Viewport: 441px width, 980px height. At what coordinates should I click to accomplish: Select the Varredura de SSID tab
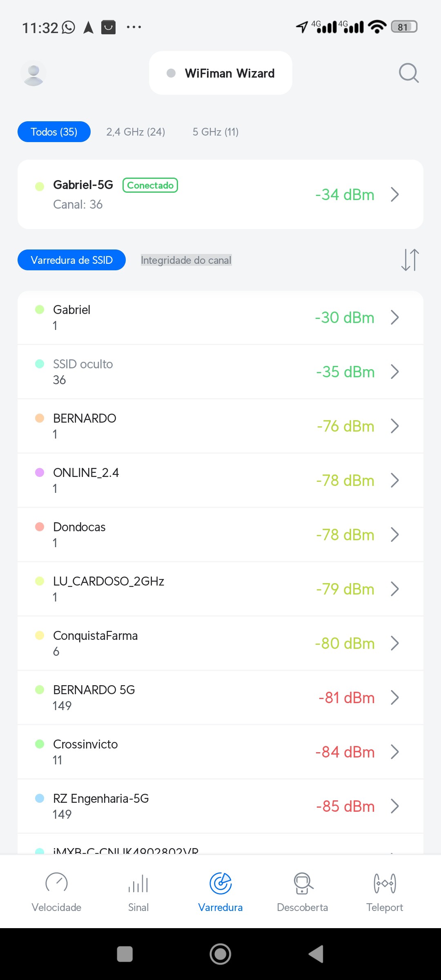point(71,260)
